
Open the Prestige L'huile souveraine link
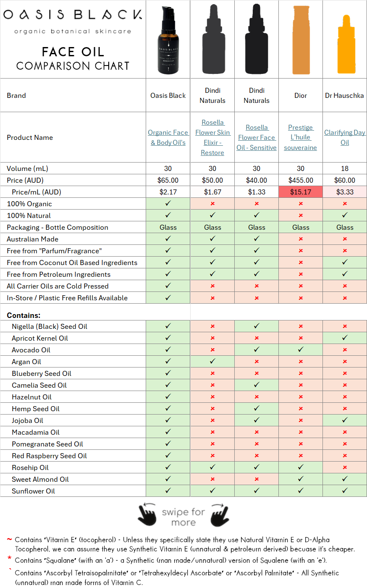tap(300, 137)
